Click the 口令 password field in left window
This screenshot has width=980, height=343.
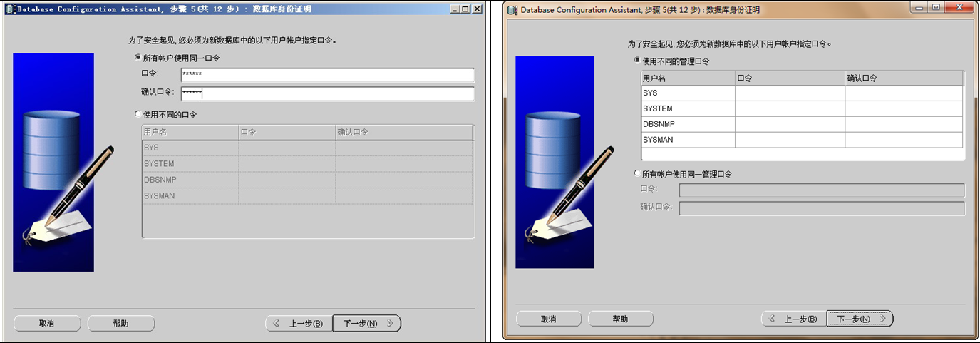(327, 75)
